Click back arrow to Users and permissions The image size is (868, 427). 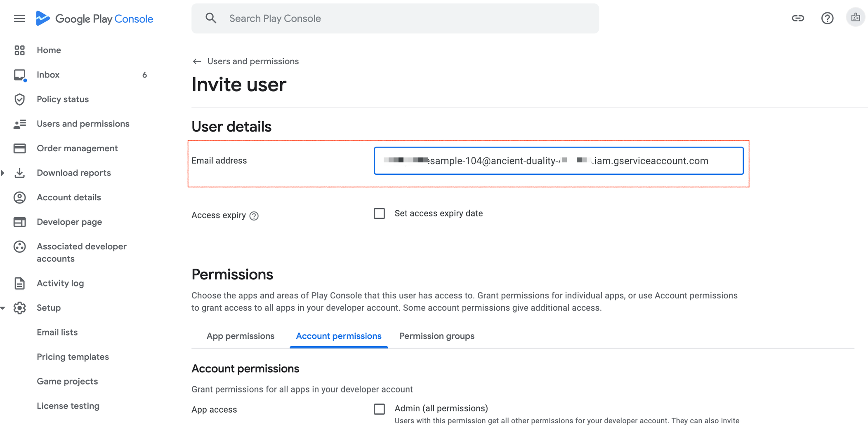coord(197,61)
